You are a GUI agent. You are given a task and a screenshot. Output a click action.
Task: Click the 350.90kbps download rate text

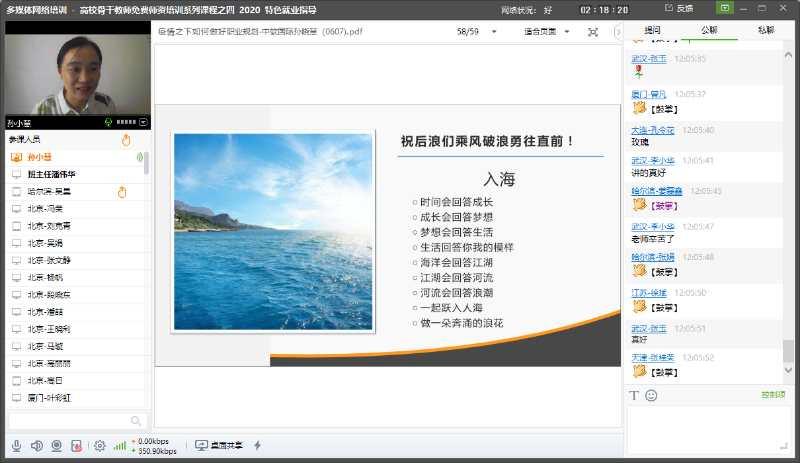[x=157, y=451]
